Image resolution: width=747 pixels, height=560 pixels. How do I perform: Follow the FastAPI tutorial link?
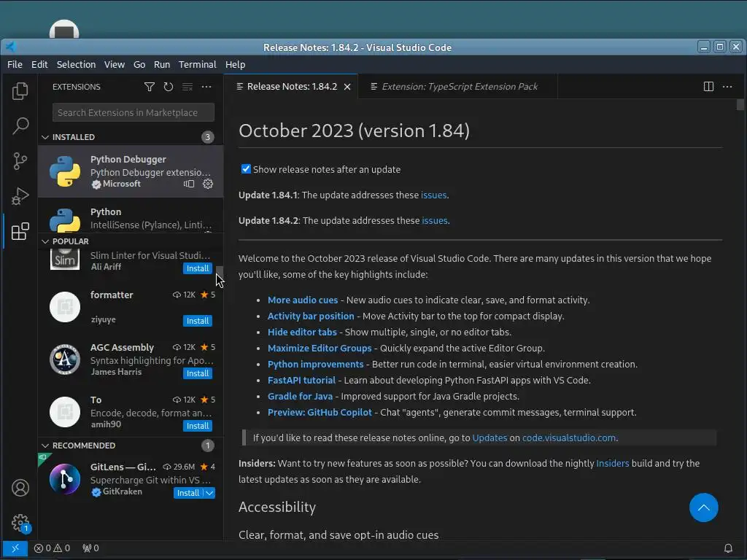click(301, 381)
